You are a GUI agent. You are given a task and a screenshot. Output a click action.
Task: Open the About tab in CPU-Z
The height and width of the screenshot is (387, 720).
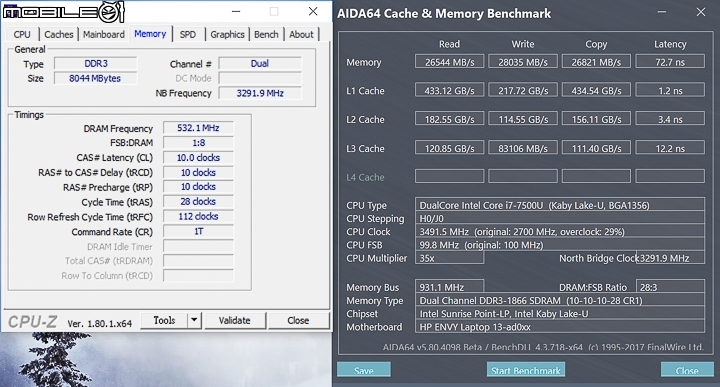click(301, 34)
